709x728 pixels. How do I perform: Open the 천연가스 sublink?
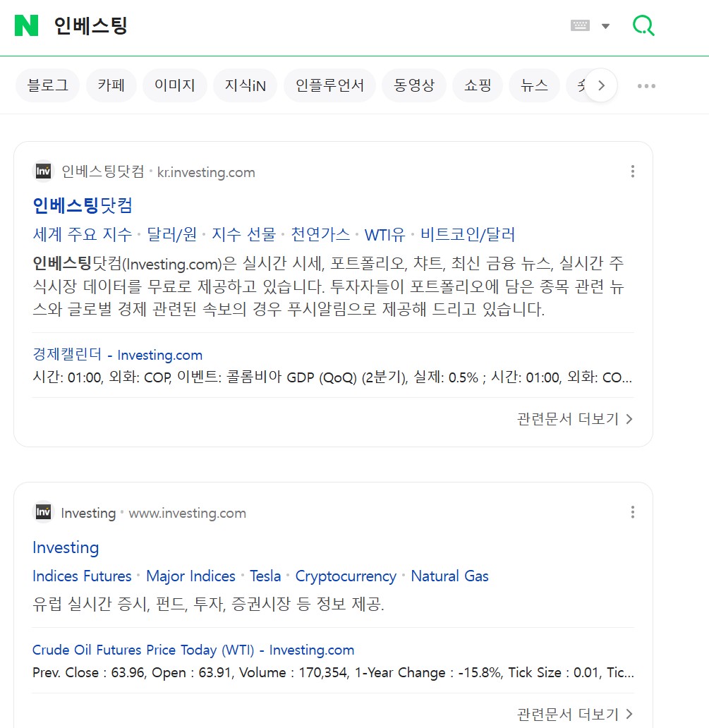(x=320, y=234)
